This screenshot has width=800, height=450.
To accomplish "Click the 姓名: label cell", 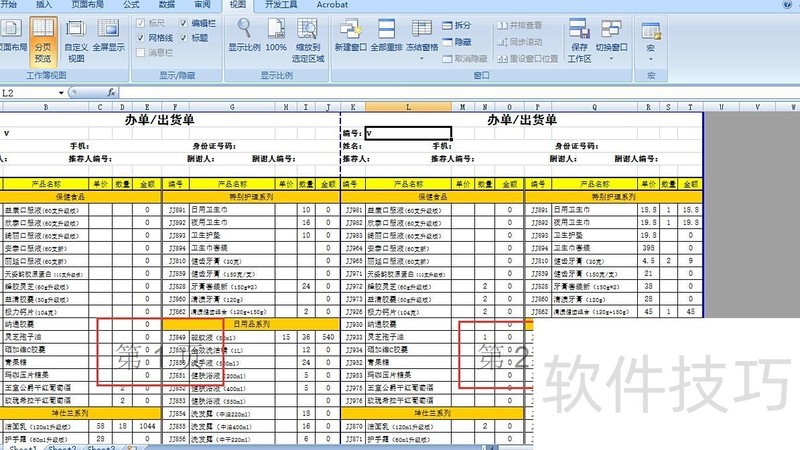I will pos(353,146).
